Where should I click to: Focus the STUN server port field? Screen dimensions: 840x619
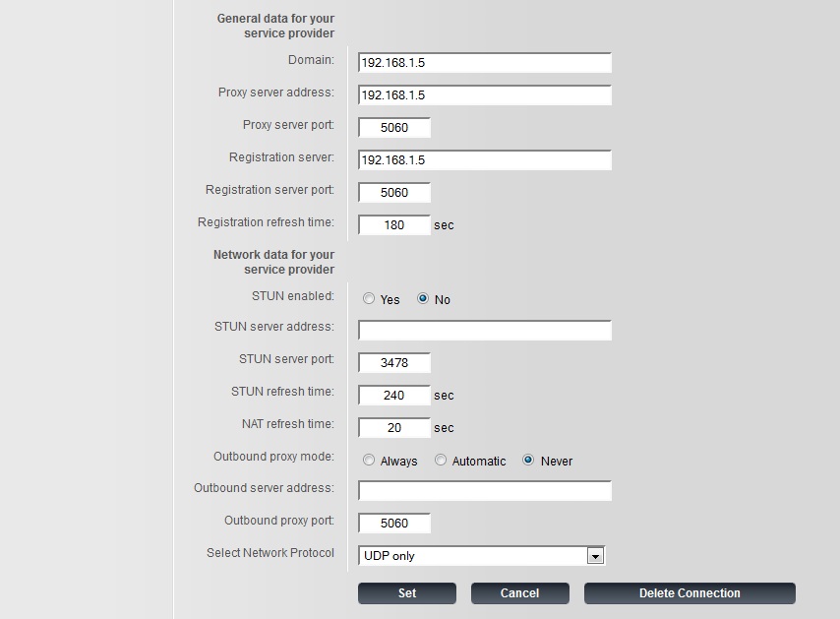coord(394,363)
